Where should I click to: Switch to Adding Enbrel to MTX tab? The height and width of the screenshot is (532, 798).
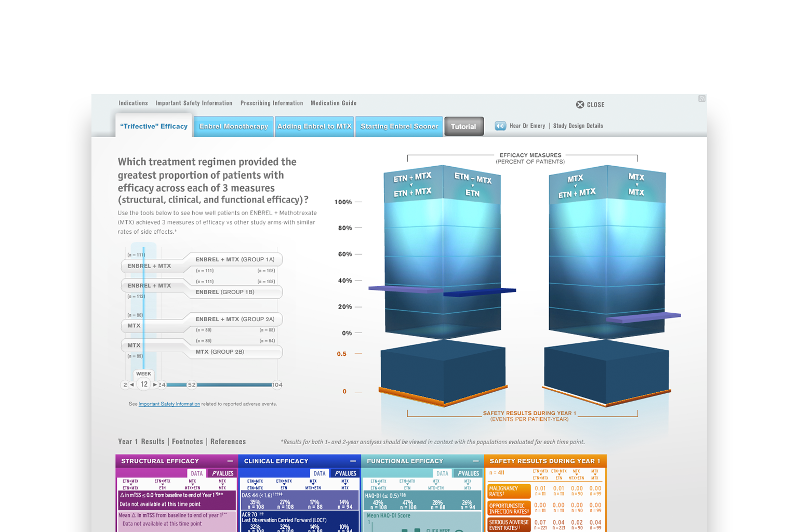[314, 126]
